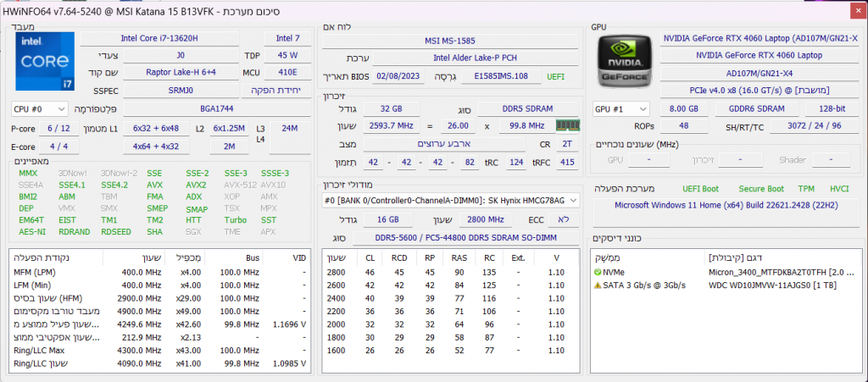The width and height of the screenshot is (868, 382).
Task: Click the 1600 memory timing row
Action: [450, 351]
